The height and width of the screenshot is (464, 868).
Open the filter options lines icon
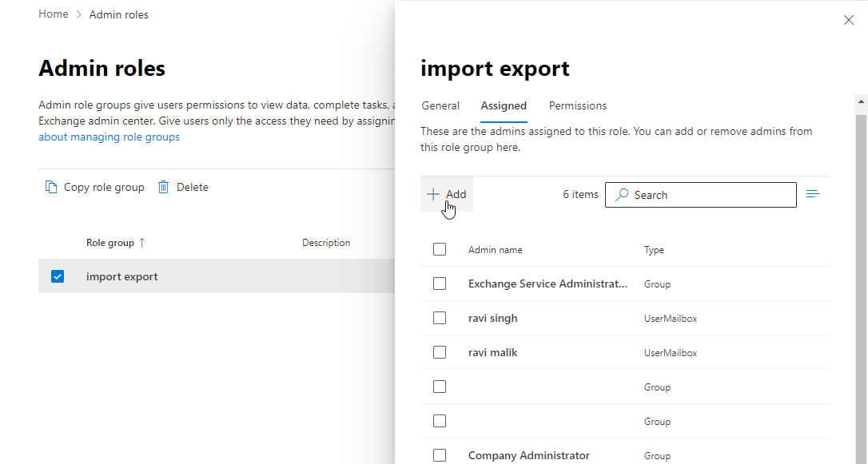pos(813,194)
